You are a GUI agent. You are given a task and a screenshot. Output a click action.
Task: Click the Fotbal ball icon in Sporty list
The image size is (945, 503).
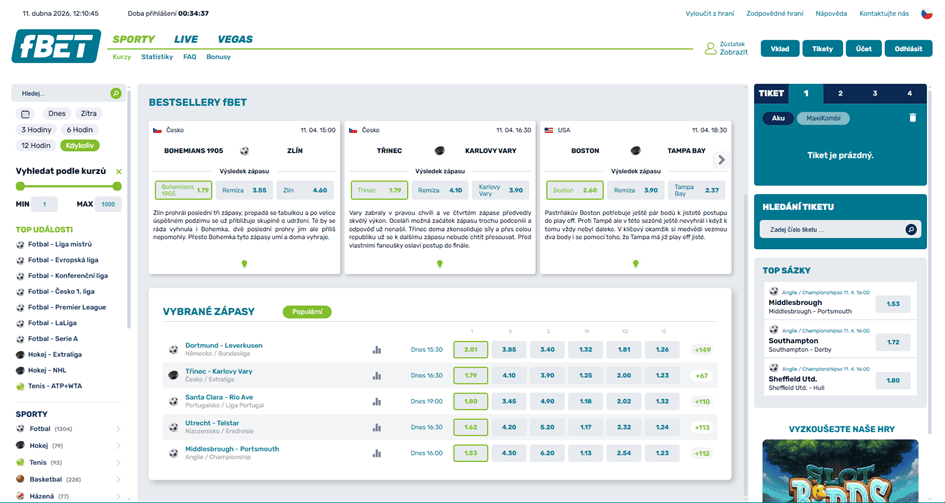(x=20, y=429)
